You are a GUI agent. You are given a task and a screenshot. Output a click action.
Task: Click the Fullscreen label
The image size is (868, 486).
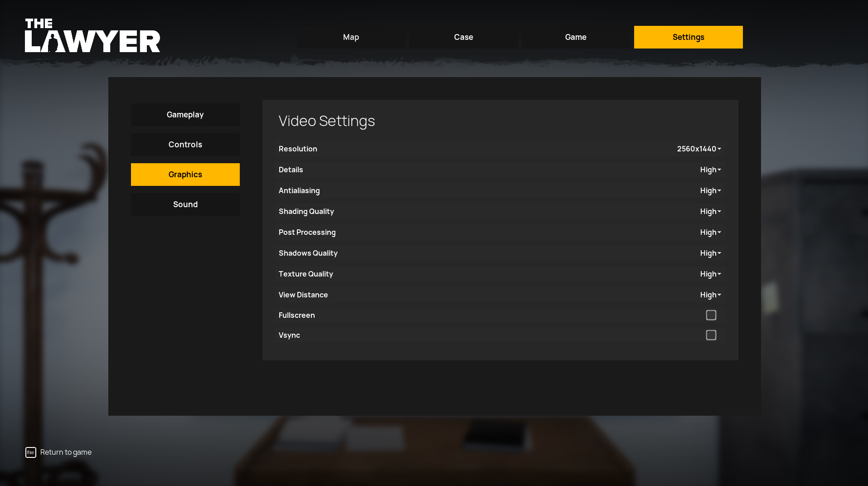click(296, 315)
